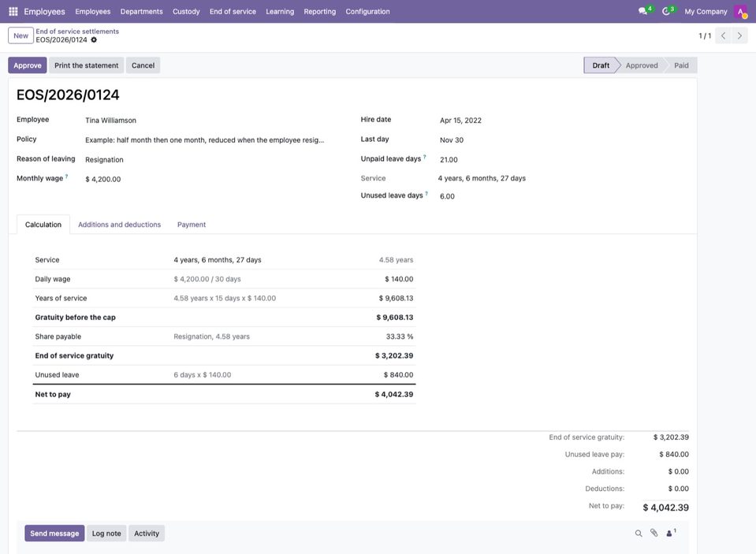This screenshot has height=554, width=756.
Task: Search messages in the chatter
Action: coord(639,534)
